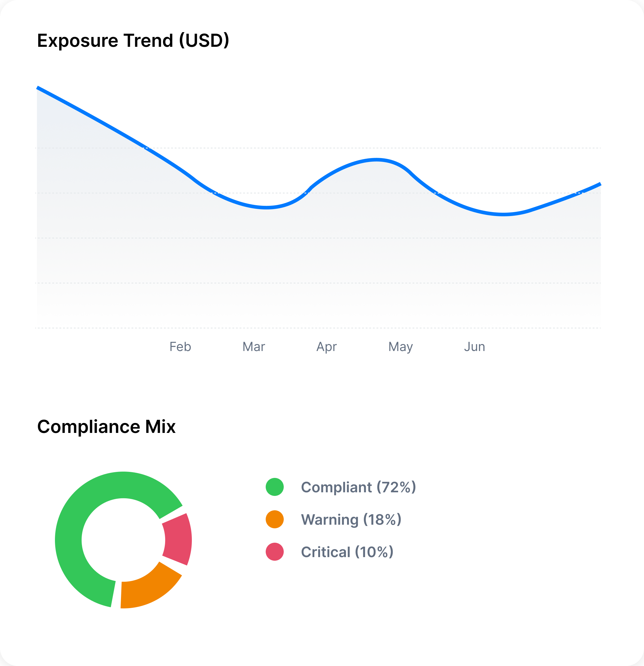Image resolution: width=644 pixels, height=666 pixels.
Task: Click the May axis label
Action: coord(401,346)
